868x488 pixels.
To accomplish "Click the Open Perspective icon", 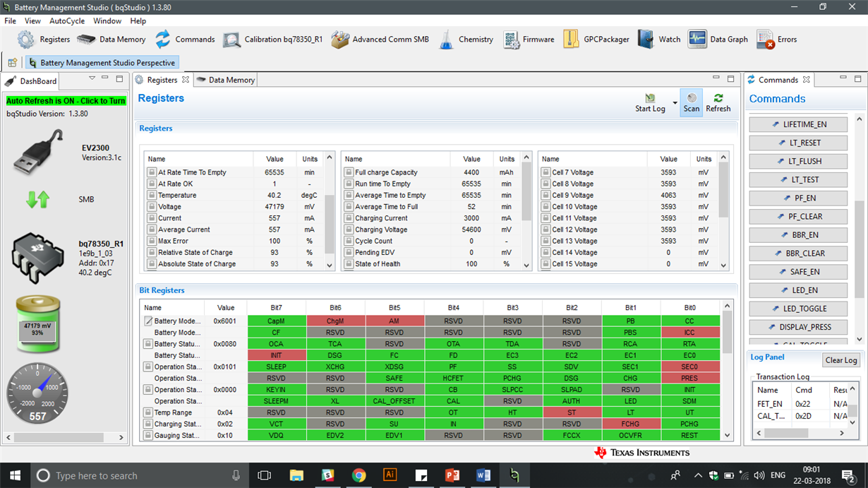I will pyautogui.click(x=13, y=63).
